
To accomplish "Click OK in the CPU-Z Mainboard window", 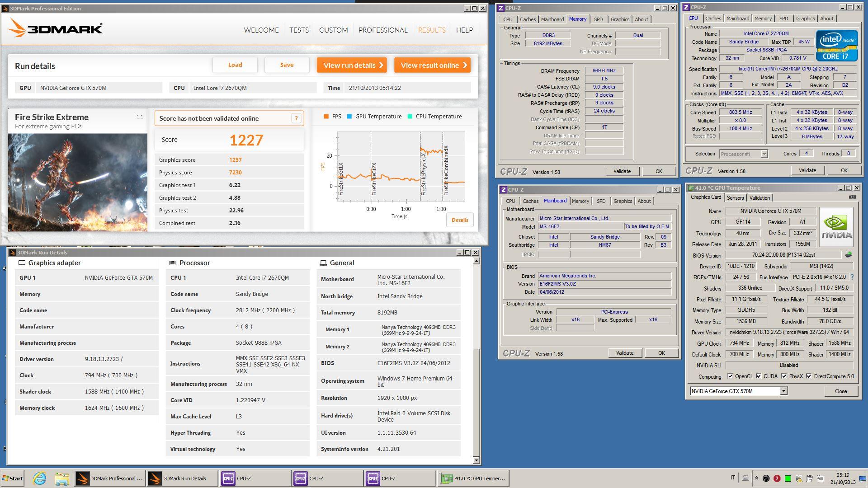I will (x=661, y=353).
